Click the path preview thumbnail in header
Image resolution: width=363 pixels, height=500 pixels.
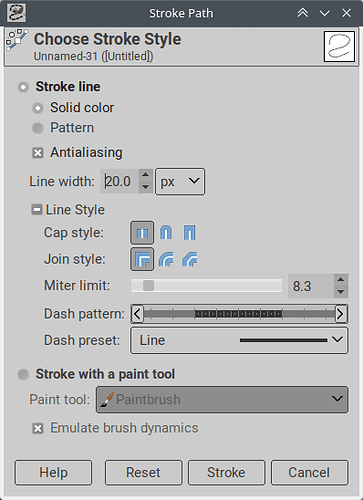[x=339, y=46]
